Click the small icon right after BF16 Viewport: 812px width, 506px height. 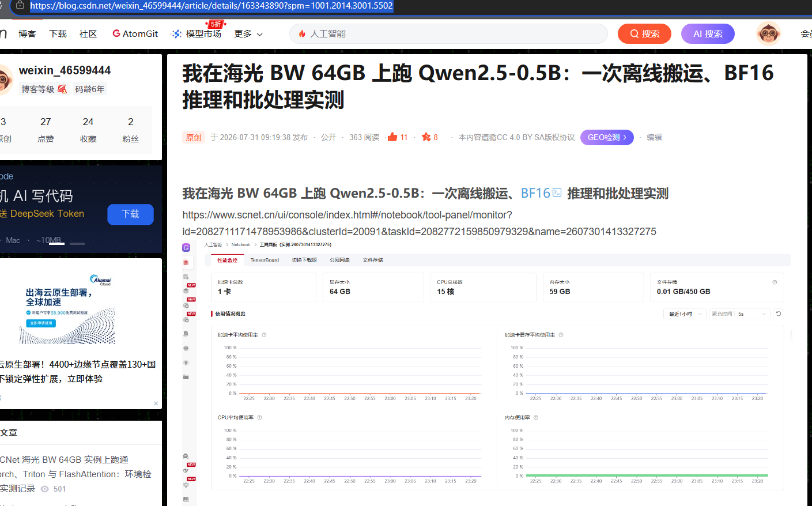click(x=557, y=192)
